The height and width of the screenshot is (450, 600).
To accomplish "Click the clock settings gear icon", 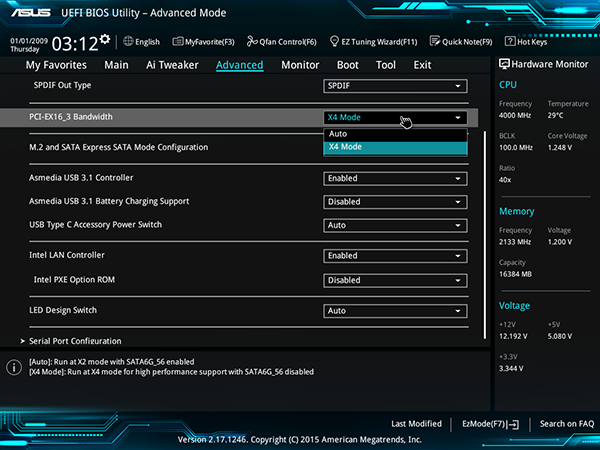I will 104,39.
